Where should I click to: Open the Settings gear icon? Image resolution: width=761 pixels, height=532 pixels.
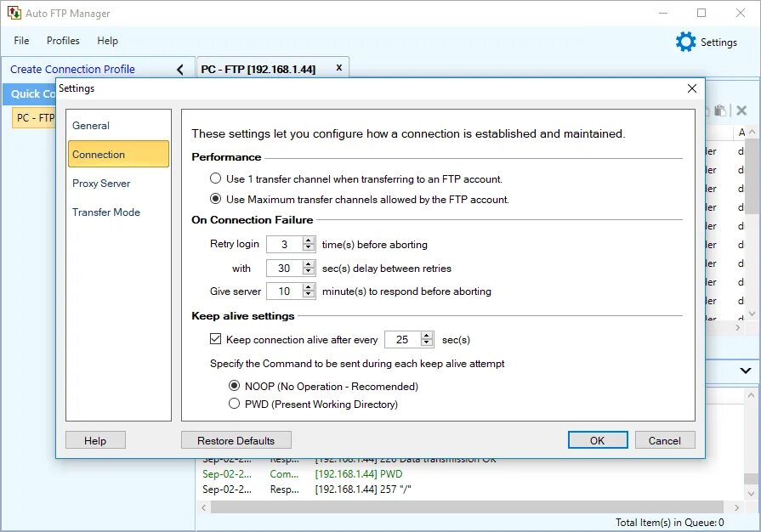pyautogui.click(x=685, y=42)
